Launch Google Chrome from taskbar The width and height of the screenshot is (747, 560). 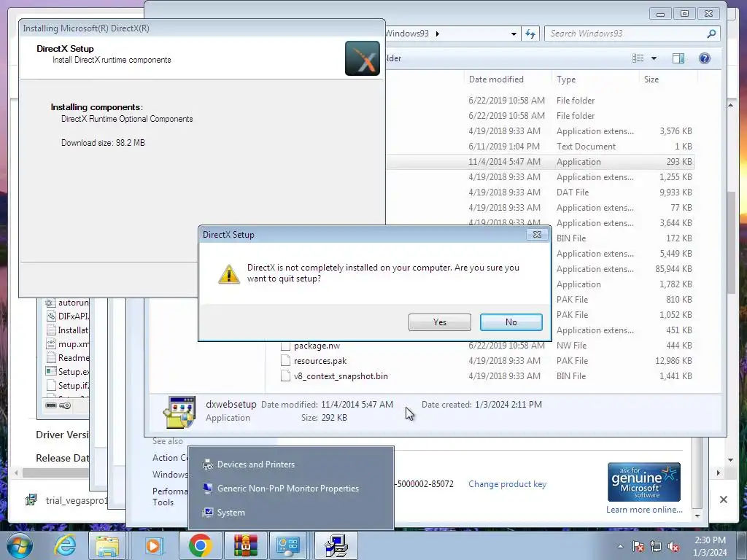[200, 545]
